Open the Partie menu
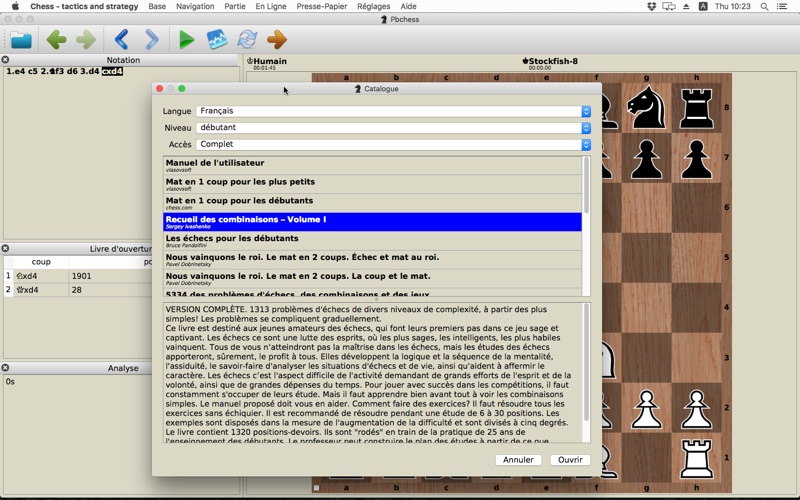This screenshot has height=500, width=800. click(235, 6)
